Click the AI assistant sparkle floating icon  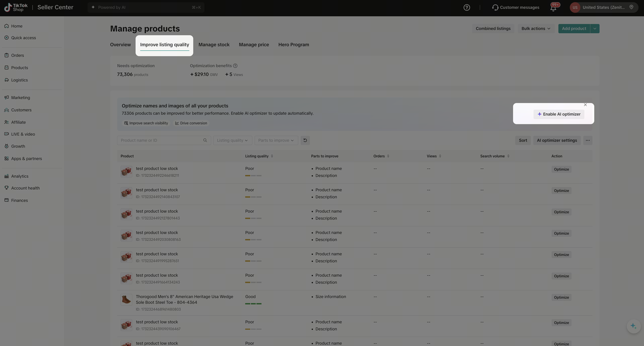[633, 326]
